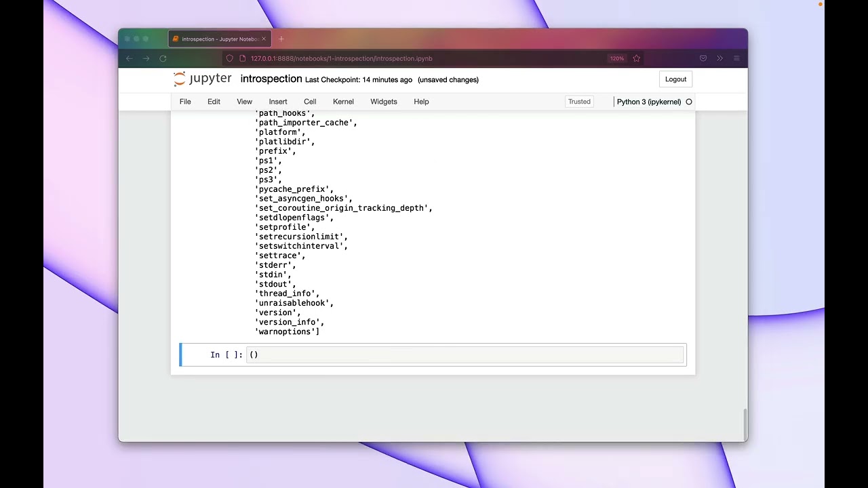Click 'prefix' in output list

(x=275, y=151)
